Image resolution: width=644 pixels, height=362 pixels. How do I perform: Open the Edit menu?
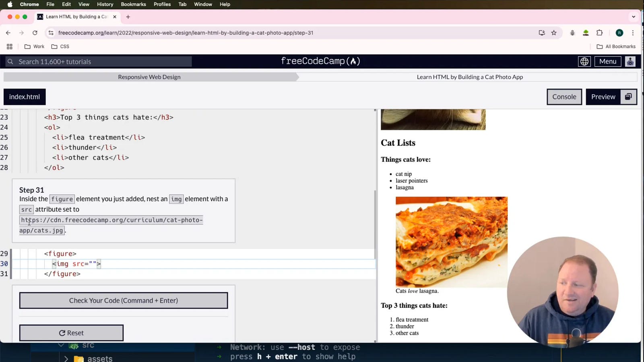(x=66, y=4)
